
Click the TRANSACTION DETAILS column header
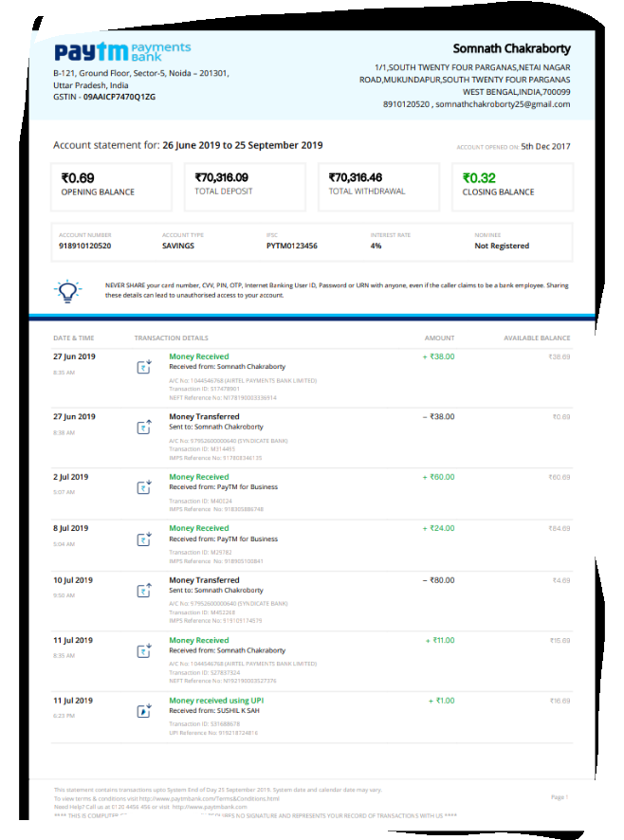pos(171,338)
